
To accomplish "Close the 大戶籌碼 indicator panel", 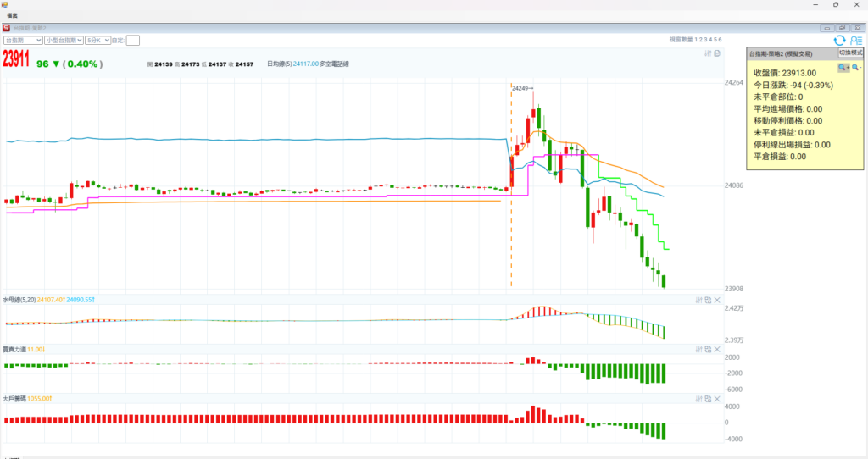I will (717, 398).
